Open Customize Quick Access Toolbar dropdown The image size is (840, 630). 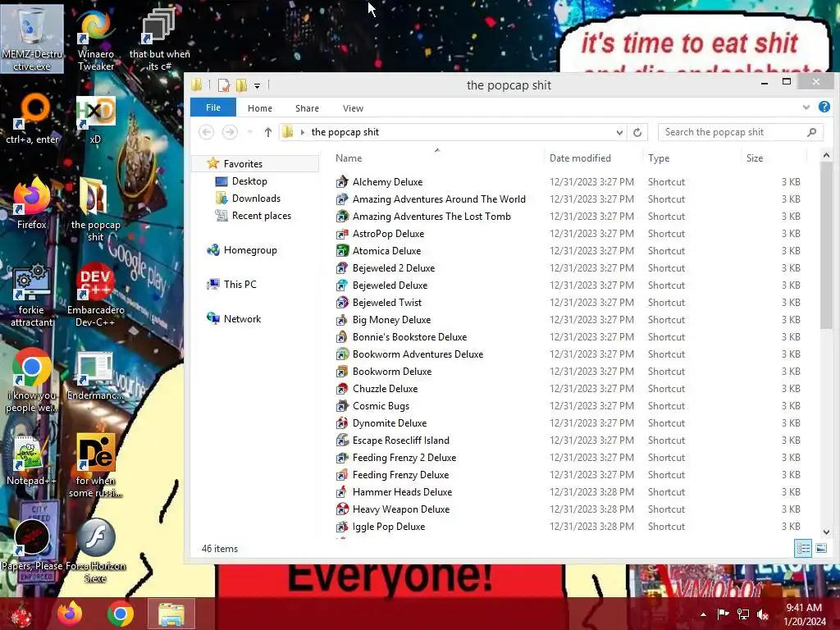[257, 85]
